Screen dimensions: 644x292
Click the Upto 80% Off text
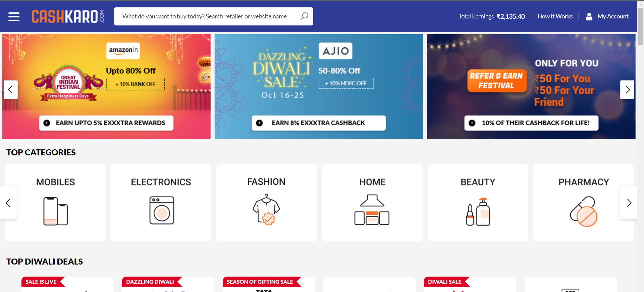click(131, 71)
